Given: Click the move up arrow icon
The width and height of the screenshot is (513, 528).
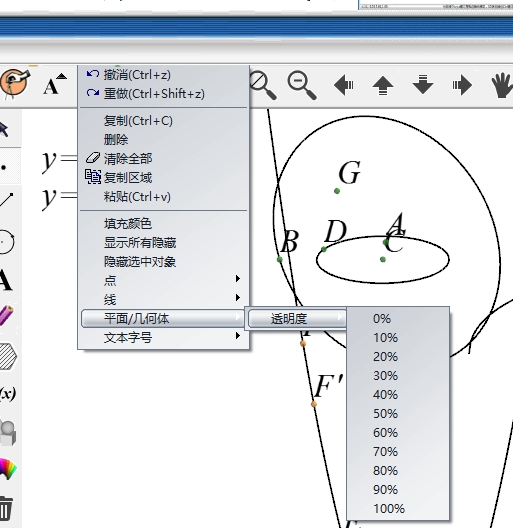Looking at the screenshot, I should click(x=383, y=85).
